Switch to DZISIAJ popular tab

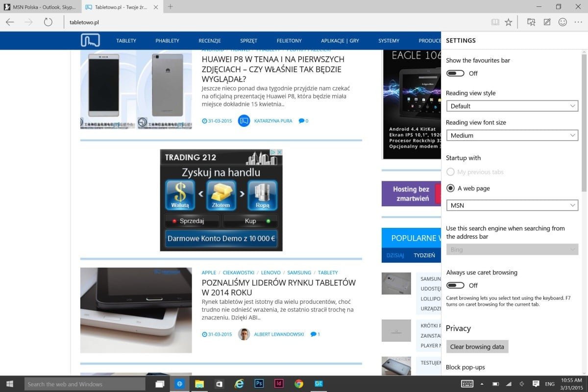pos(395,255)
